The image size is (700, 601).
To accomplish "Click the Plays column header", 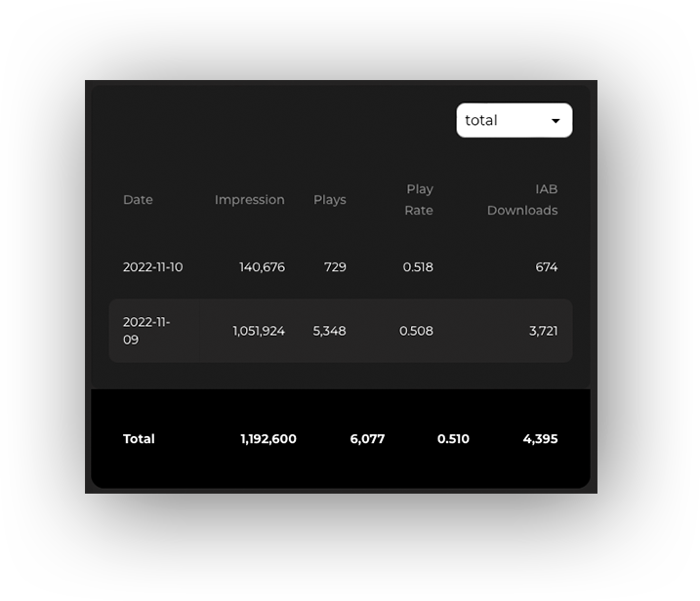I will pyautogui.click(x=329, y=200).
